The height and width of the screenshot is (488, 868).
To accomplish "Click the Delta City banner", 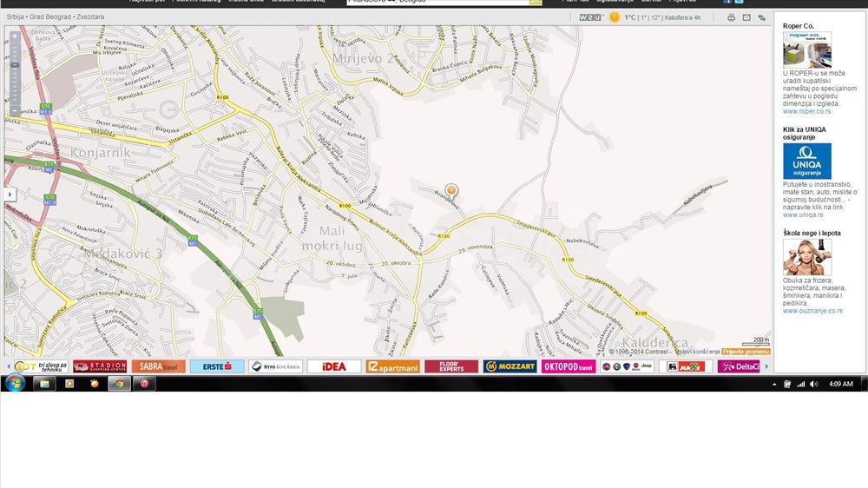I will pyautogui.click(x=740, y=366).
